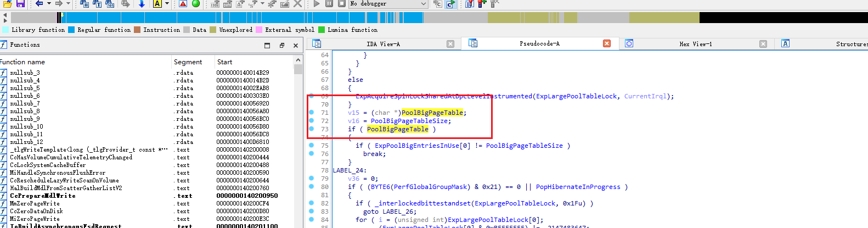Click the green circle status icon
Viewport: 868px width, 228px height.
[x=196, y=4]
